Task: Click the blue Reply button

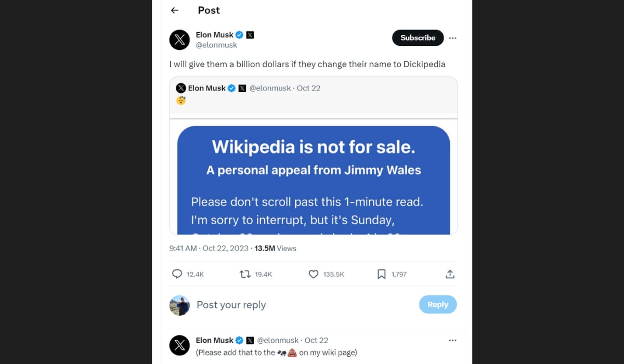Action: [437, 305]
